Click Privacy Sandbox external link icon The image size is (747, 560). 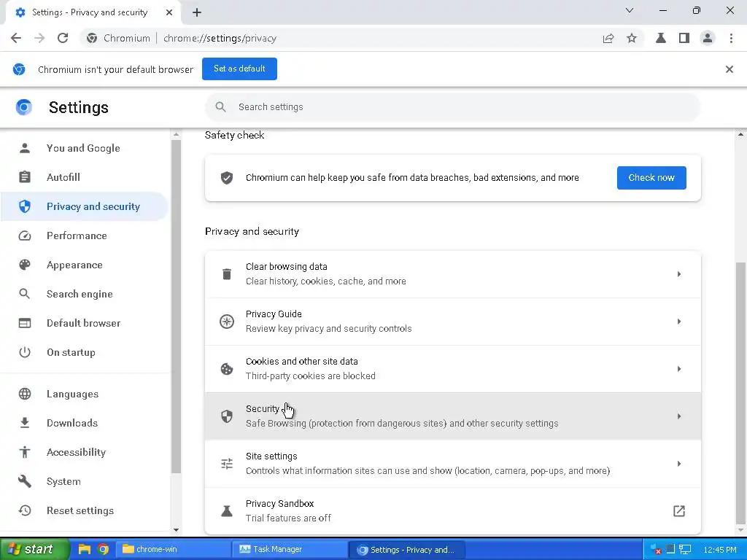coord(679,511)
